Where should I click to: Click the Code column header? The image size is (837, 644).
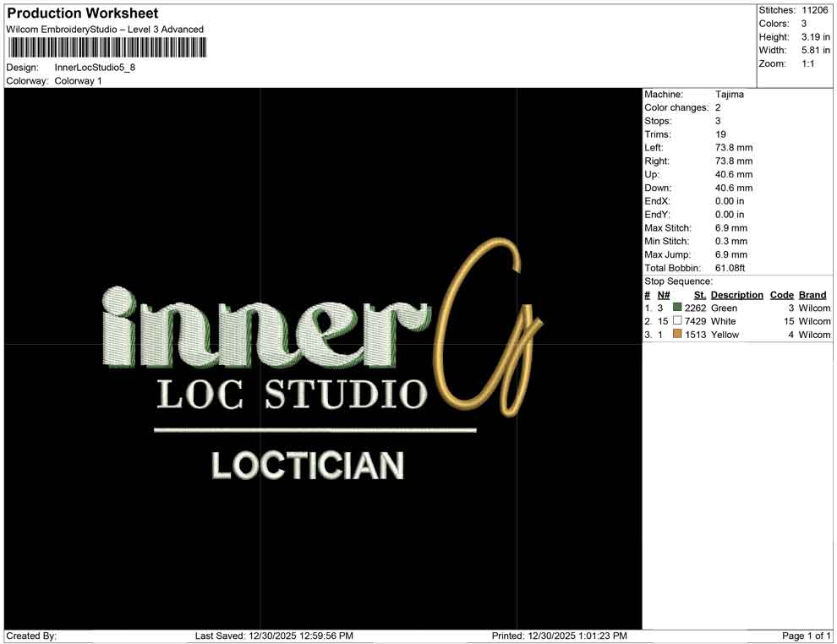pos(781,294)
